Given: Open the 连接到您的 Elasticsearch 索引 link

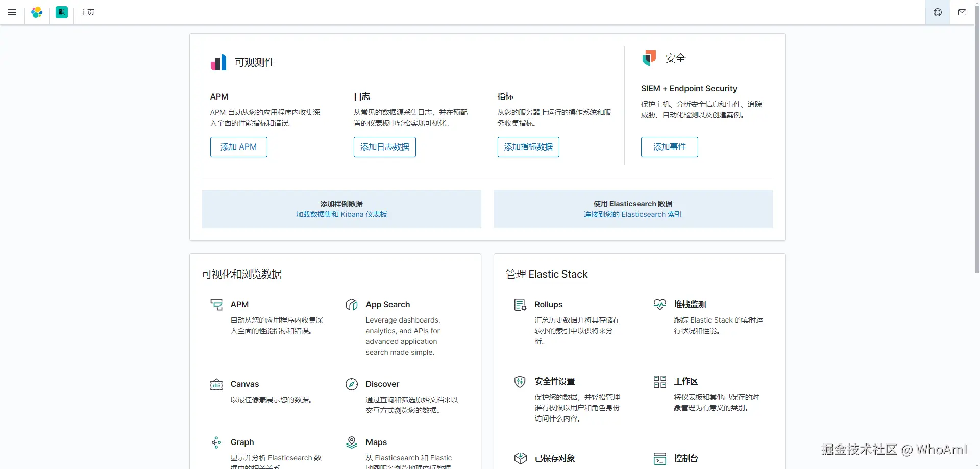Looking at the screenshot, I should coord(633,214).
